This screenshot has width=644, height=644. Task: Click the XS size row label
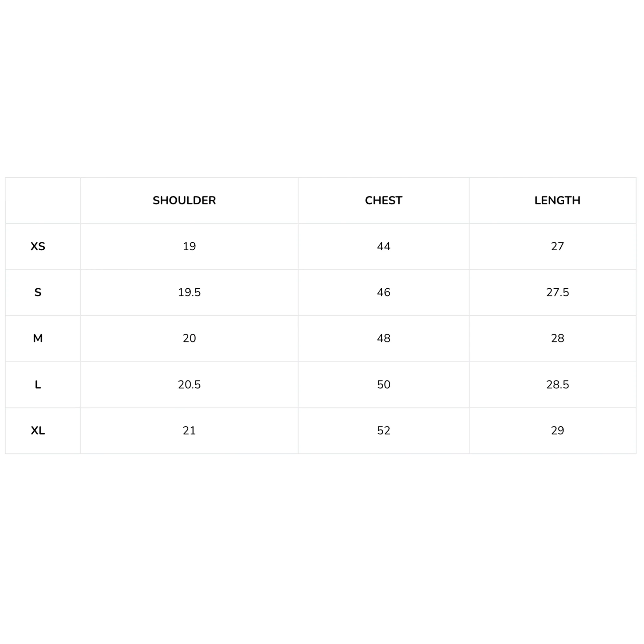(x=38, y=246)
